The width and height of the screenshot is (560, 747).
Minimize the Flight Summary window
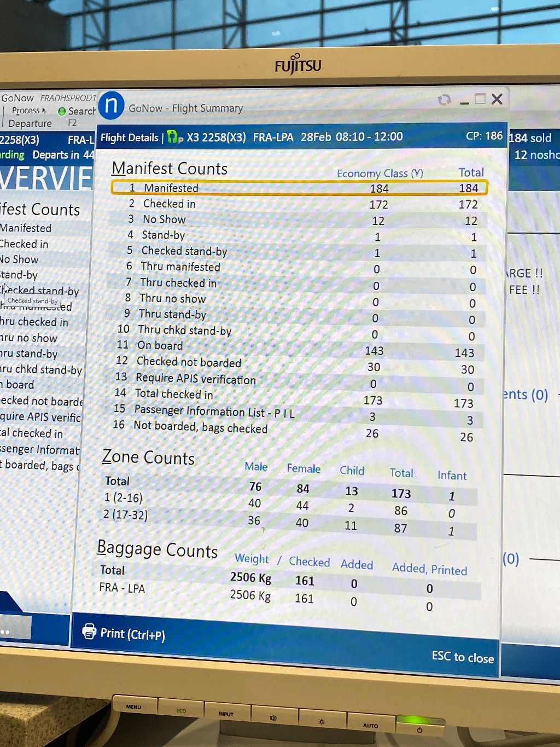464,101
